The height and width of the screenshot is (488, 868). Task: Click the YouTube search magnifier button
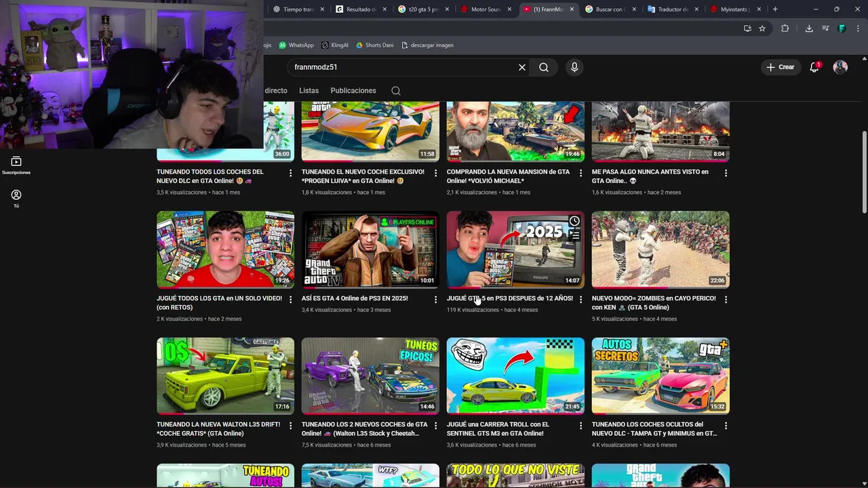544,67
